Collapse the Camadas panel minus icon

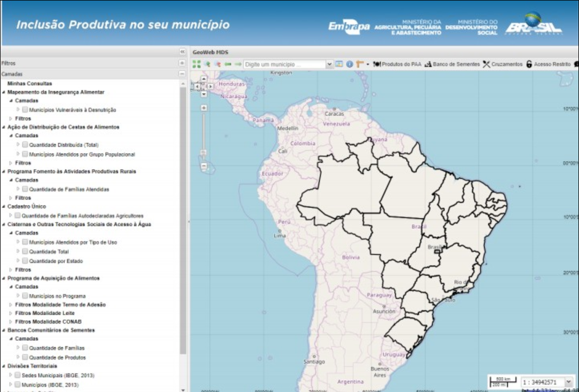pos(182,74)
